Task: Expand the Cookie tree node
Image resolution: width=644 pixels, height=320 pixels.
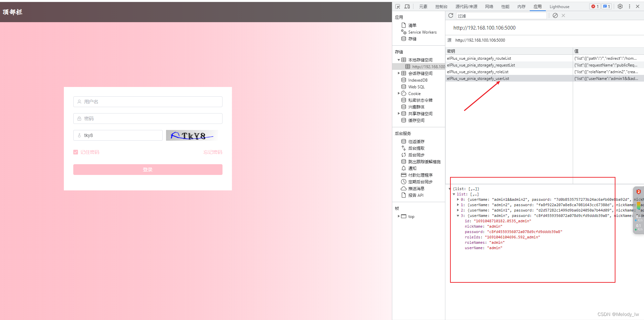Action: point(399,93)
